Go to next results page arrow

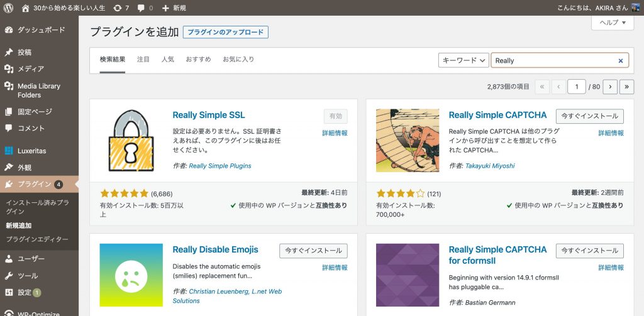click(610, 87)
